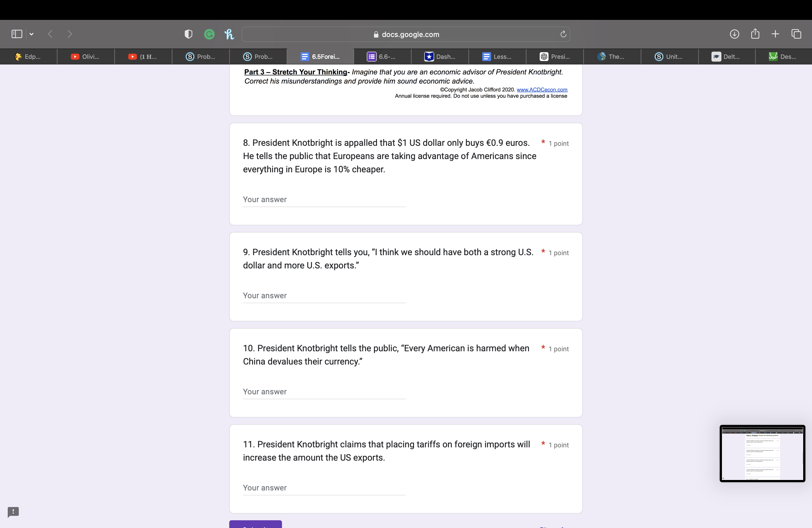Switch to the Dash... tab
Viewport: 812px width, 528px height.
point(440,57)
